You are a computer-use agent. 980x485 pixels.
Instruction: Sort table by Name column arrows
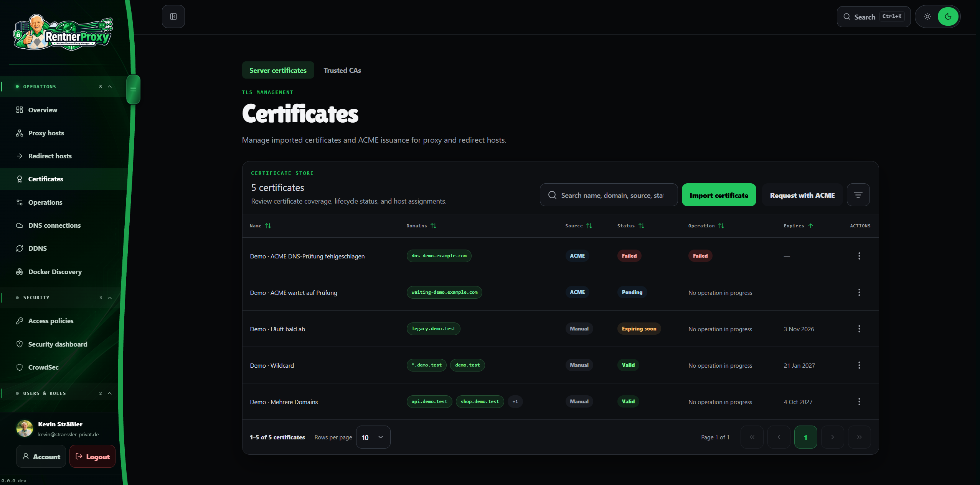pos(268,226)
